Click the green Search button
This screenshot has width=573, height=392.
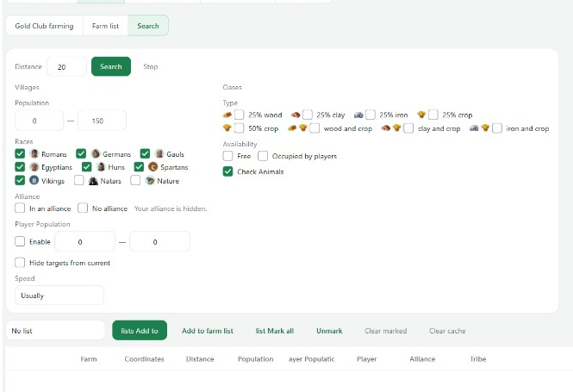tap(111, 66)
